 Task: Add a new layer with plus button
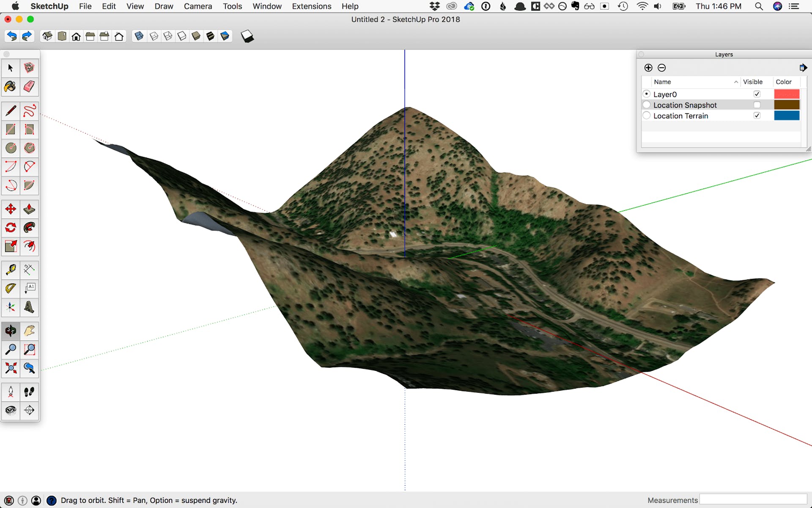pos(648,68)
